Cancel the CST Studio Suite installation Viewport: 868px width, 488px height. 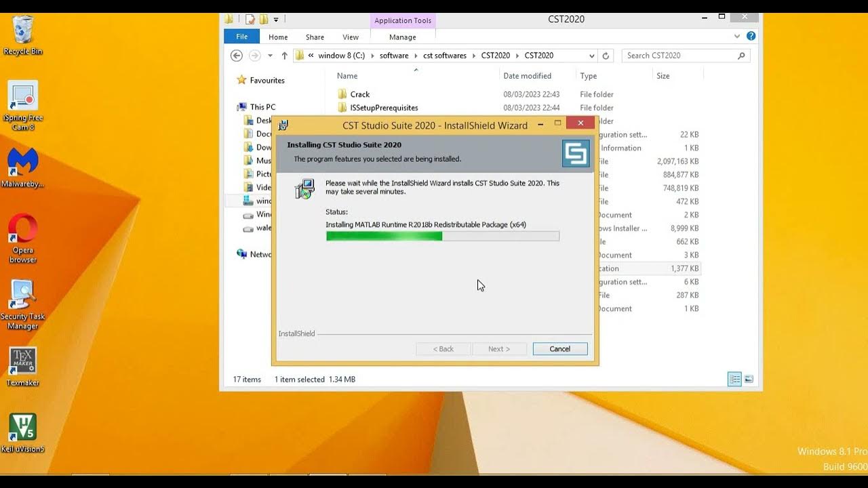click(x=560, y=349)
